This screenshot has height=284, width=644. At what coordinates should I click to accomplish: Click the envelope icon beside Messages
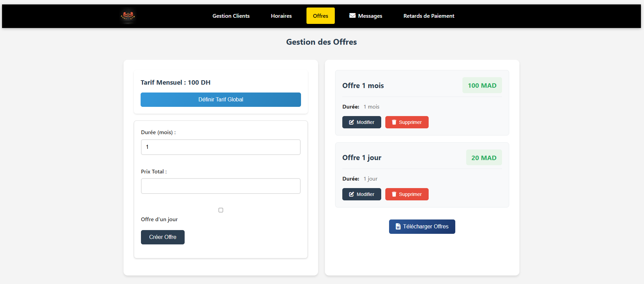pos(353,15)
